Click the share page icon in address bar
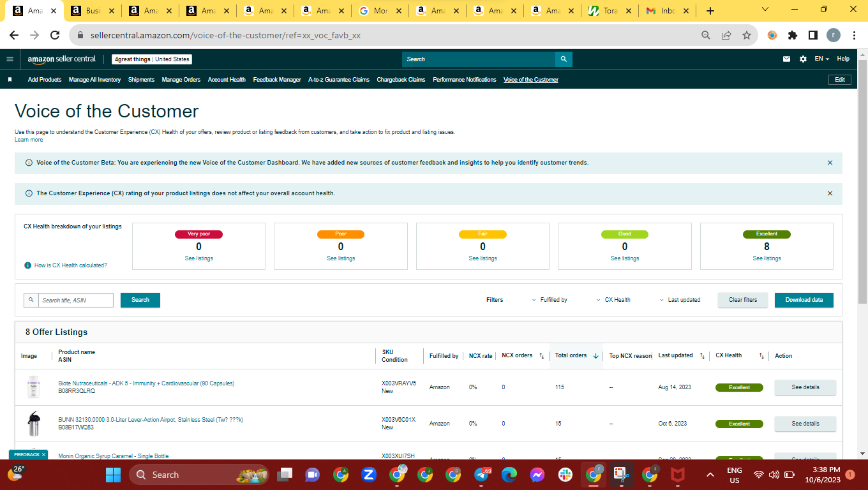This screenshot has height=490, width=868. (x=726, y=35)
